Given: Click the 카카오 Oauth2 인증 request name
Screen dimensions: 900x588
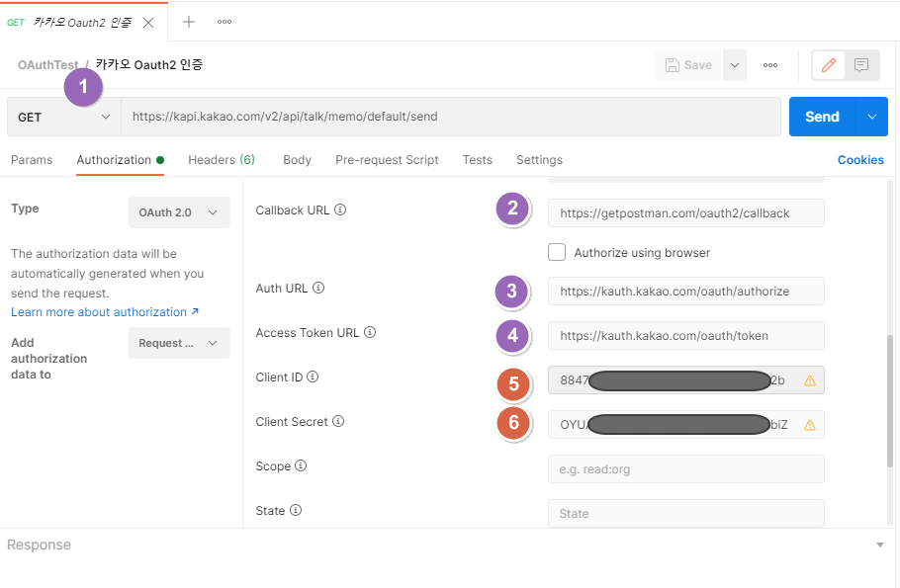Looking at the screenshot, I should (x=148, y=65).
